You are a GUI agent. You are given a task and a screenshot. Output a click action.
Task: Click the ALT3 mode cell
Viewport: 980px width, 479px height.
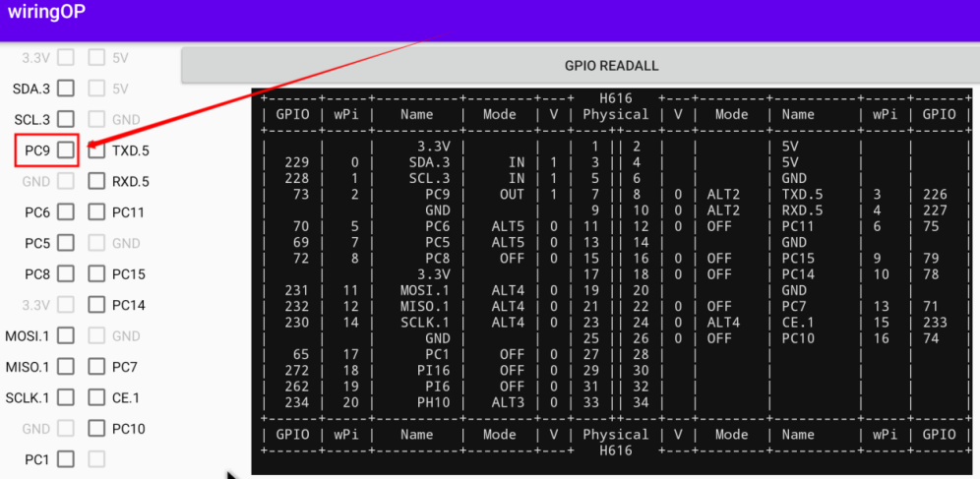click(508, 403)
